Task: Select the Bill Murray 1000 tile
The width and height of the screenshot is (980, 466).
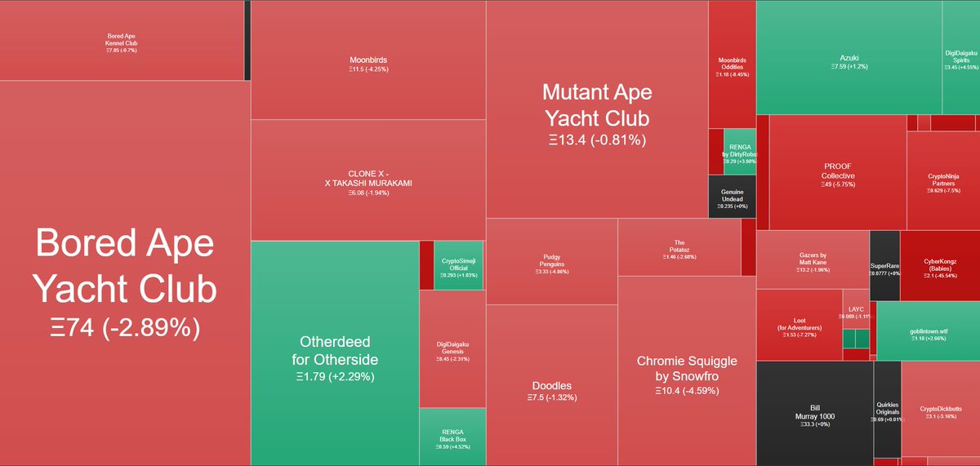Action: 814,414
